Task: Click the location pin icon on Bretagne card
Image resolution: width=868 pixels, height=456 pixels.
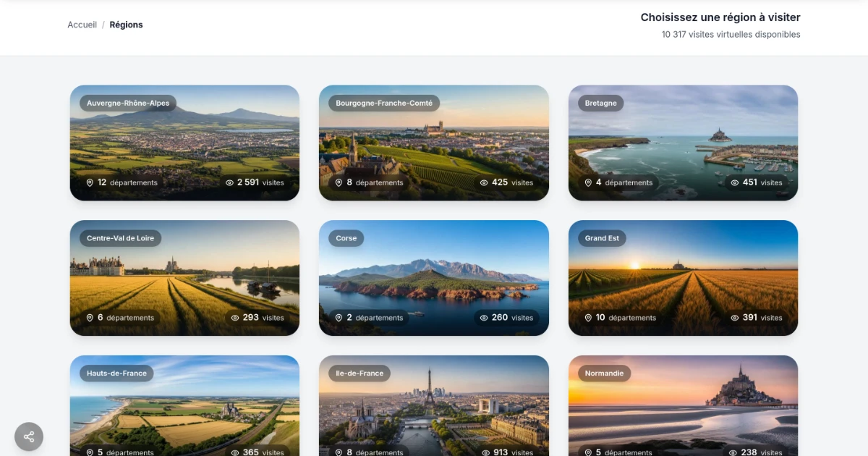Action: pos(588,183)
